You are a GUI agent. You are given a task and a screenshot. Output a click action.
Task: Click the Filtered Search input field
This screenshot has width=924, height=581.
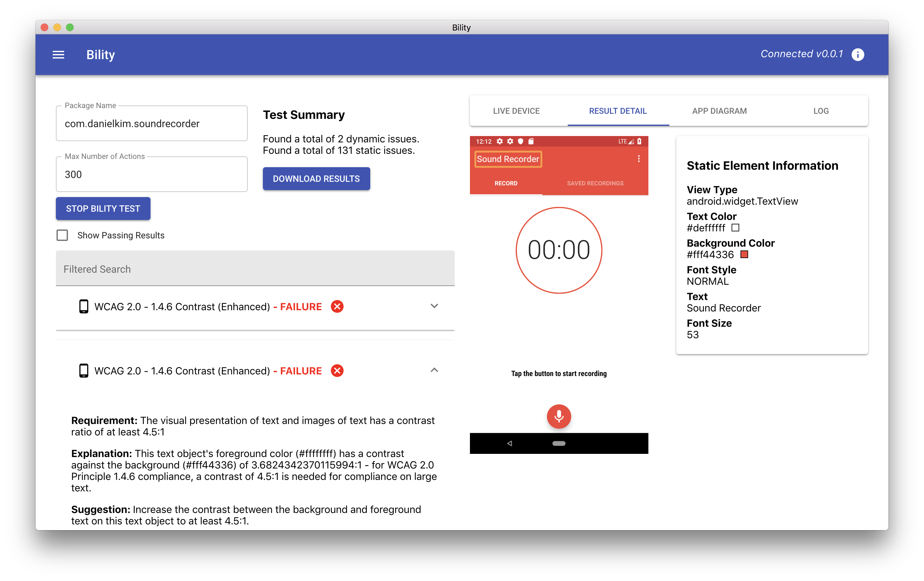(255, 269)
